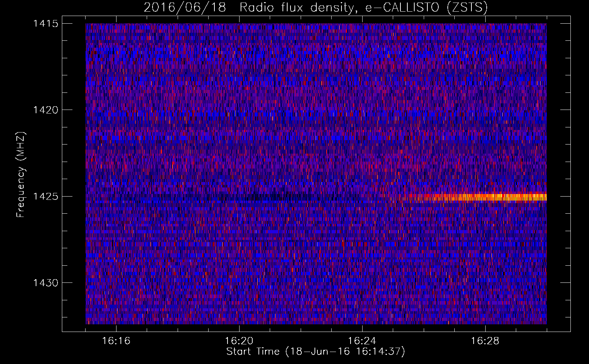
Task: Click the 'Start Time (18-Jun-16 16:14:37)' label
Action: pos(316,352)
